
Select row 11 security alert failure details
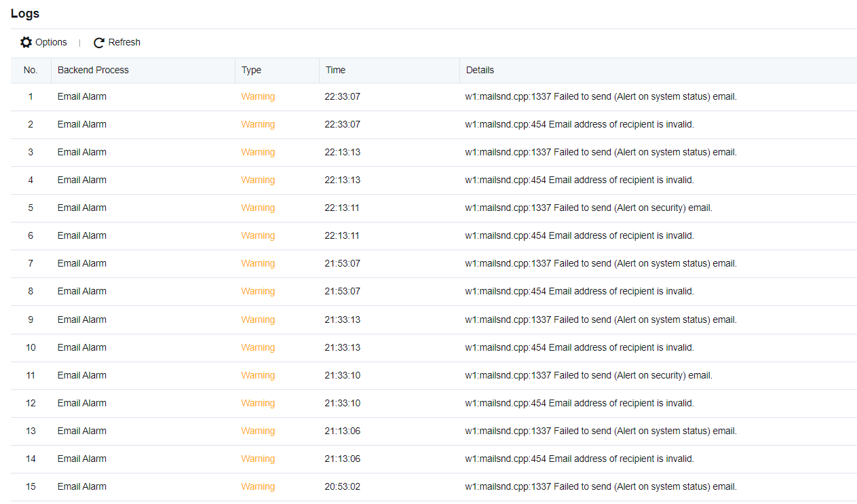point(588,376)
